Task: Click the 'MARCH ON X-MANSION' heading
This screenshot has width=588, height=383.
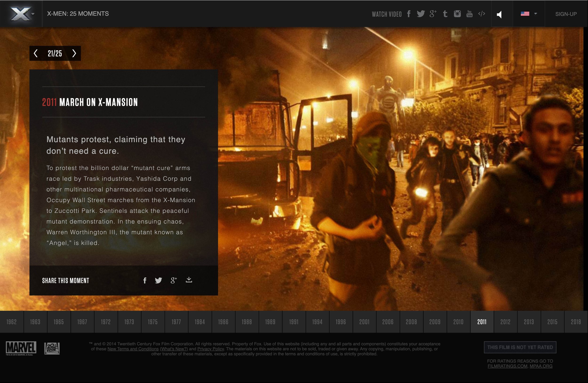Action: [x=99, y=102]
